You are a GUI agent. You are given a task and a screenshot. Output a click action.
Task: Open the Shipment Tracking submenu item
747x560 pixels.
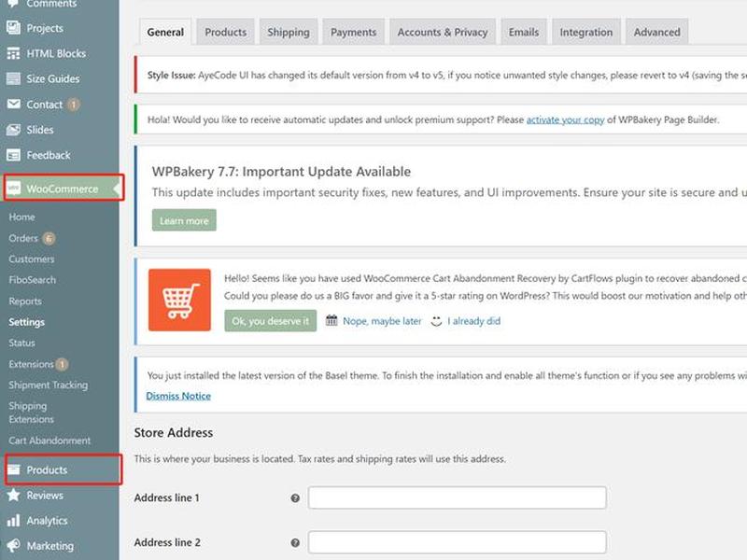click(49, 385)
